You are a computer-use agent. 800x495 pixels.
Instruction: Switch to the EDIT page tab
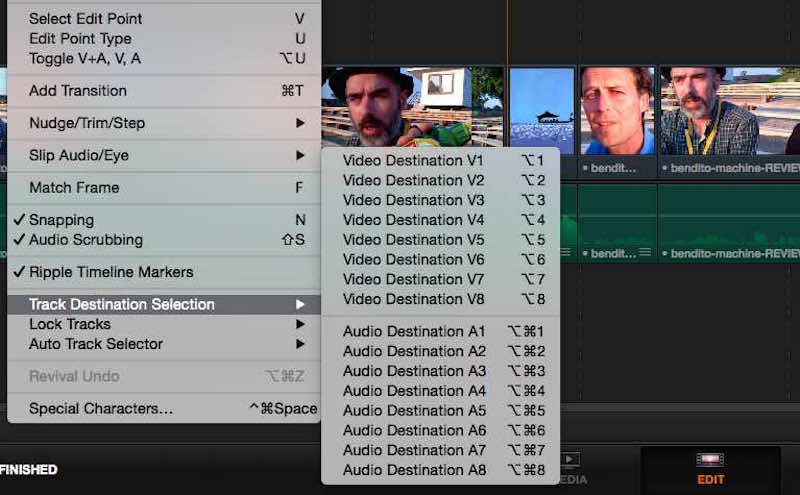click(x=710, y=469)
